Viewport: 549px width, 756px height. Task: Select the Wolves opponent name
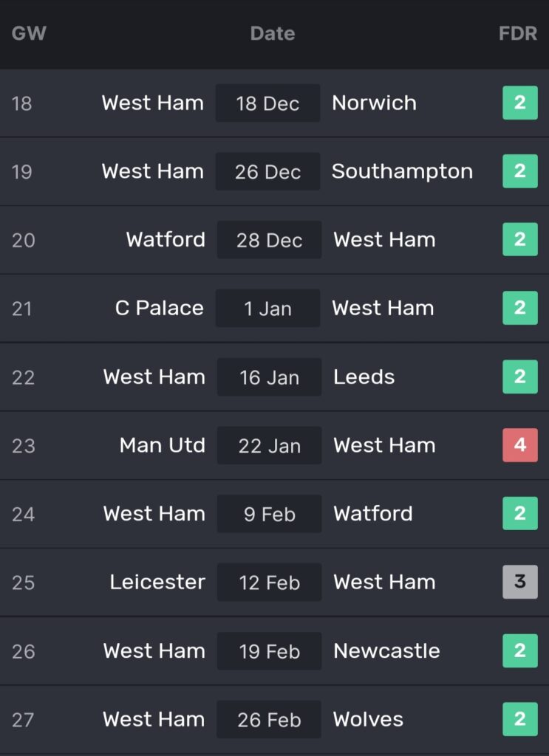point(368,719)
